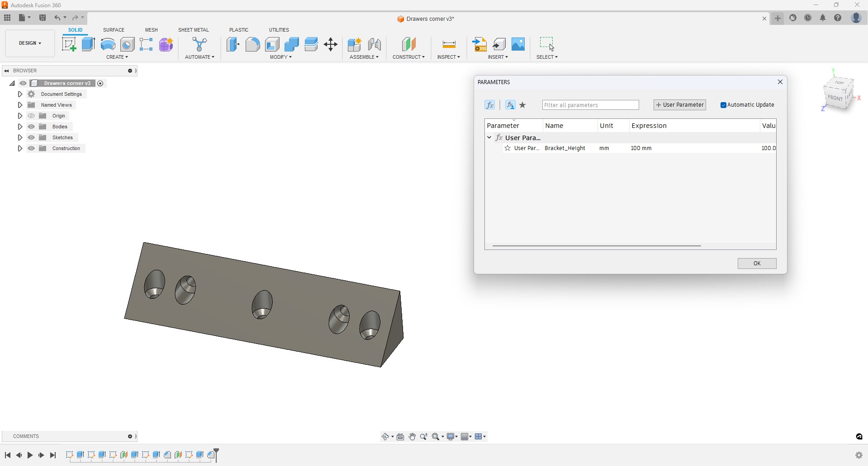Toggle favorite star for Bracket_Height parameter

pos(508,148)
